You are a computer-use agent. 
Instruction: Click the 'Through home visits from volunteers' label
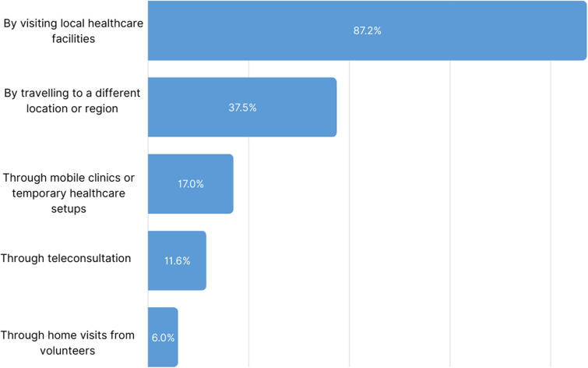(x=69, y=343)
